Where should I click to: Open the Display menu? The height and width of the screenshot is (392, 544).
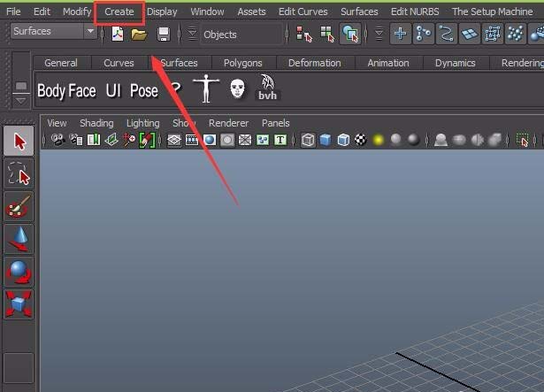coord(162,12)
